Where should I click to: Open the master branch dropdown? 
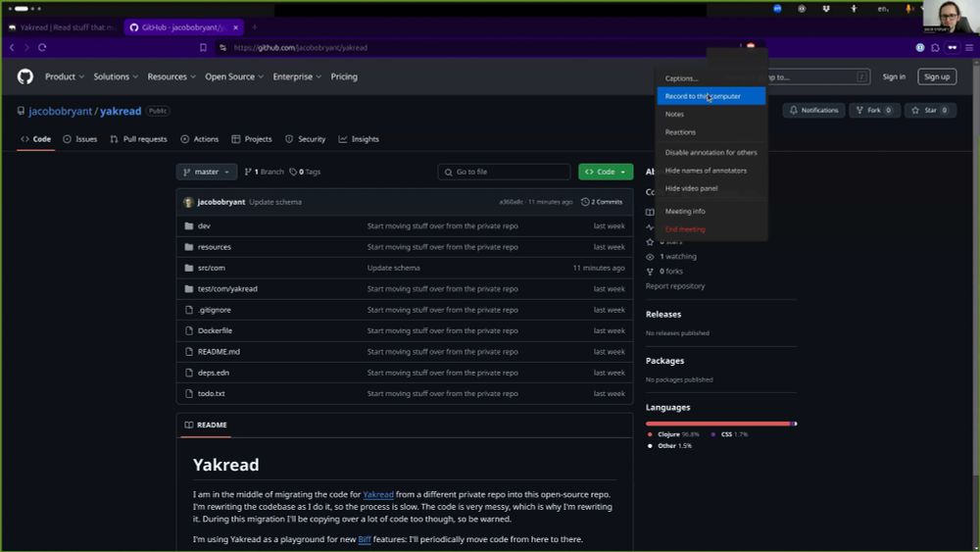point(206,172)
